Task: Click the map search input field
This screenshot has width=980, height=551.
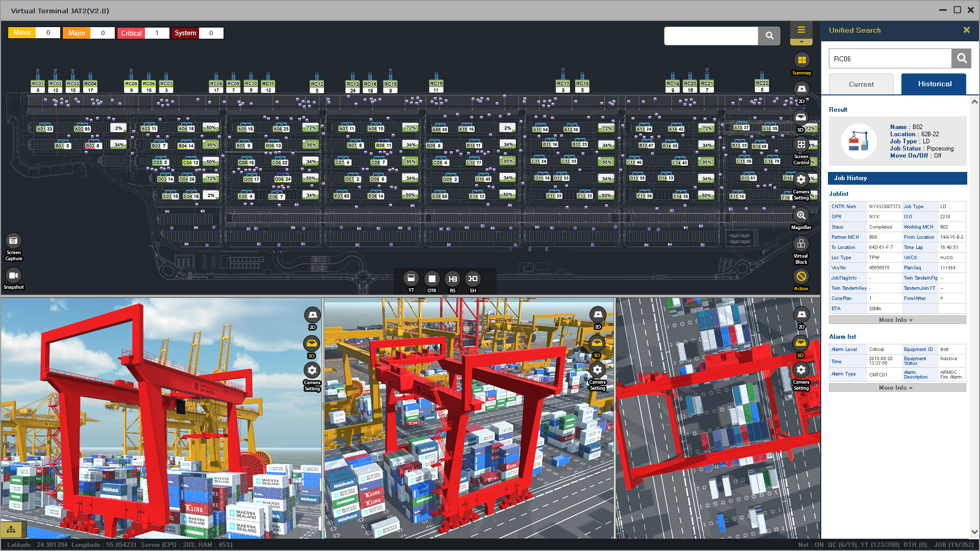Action: [710, 36]
